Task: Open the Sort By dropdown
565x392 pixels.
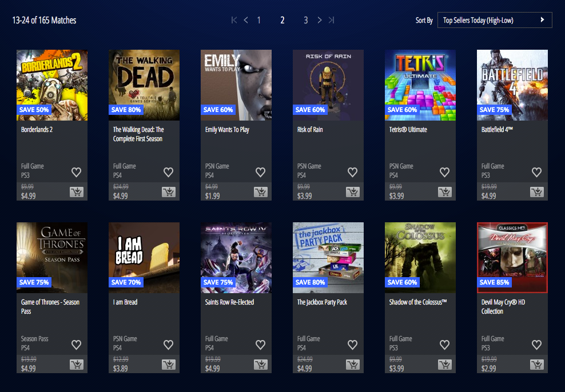Action: point(494,21)
